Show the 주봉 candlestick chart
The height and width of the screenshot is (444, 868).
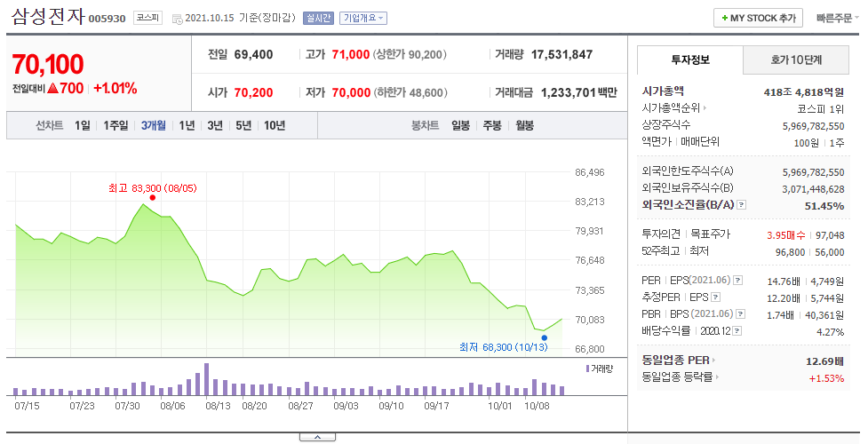[x=492, y=126]
